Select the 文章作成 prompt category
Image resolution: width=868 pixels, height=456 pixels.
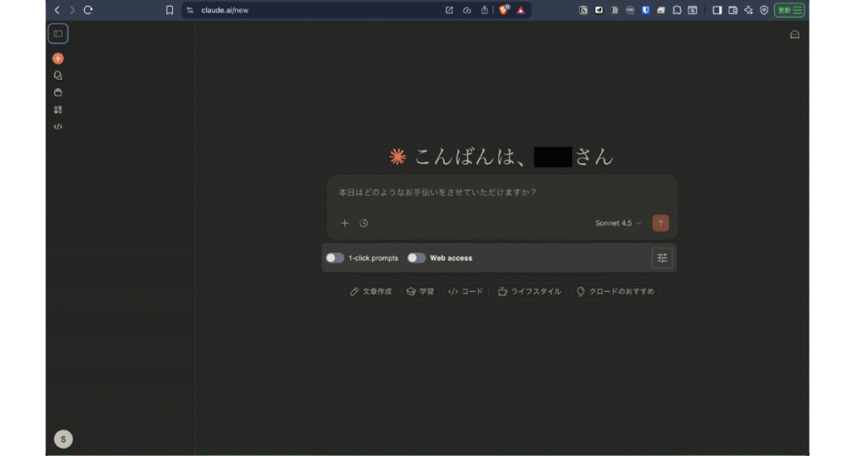[x=370, y=292]
